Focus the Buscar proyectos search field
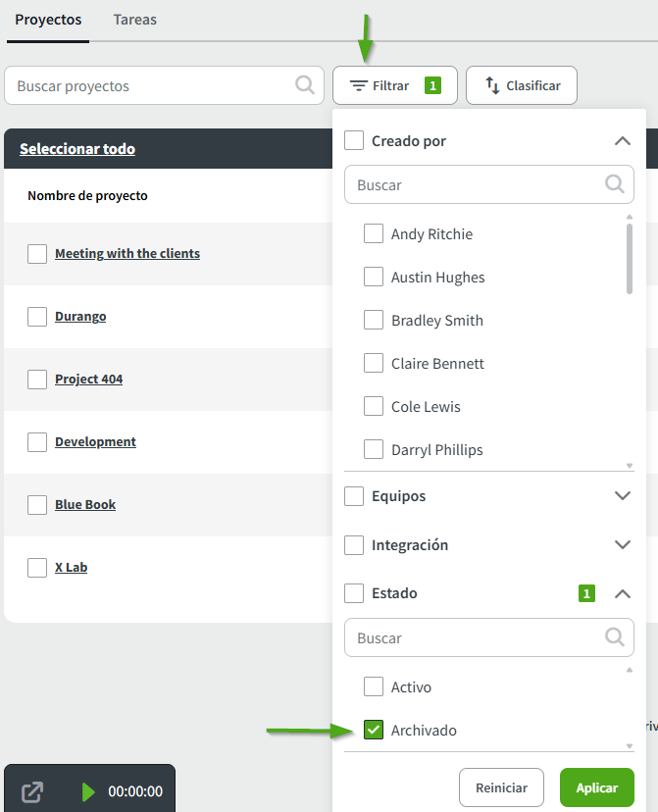The width and height of the screenshot is (658, 812). 152,86
